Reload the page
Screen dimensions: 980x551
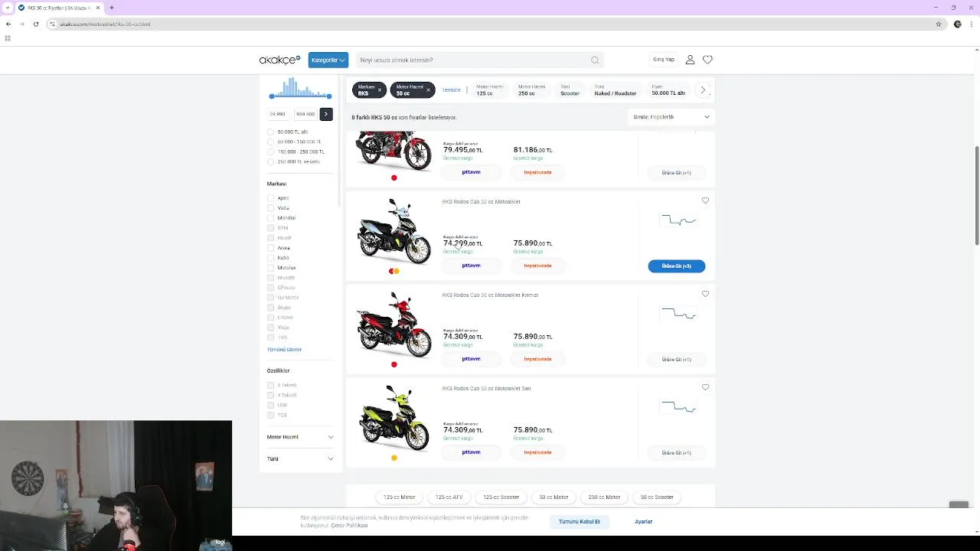pos(35,24)
